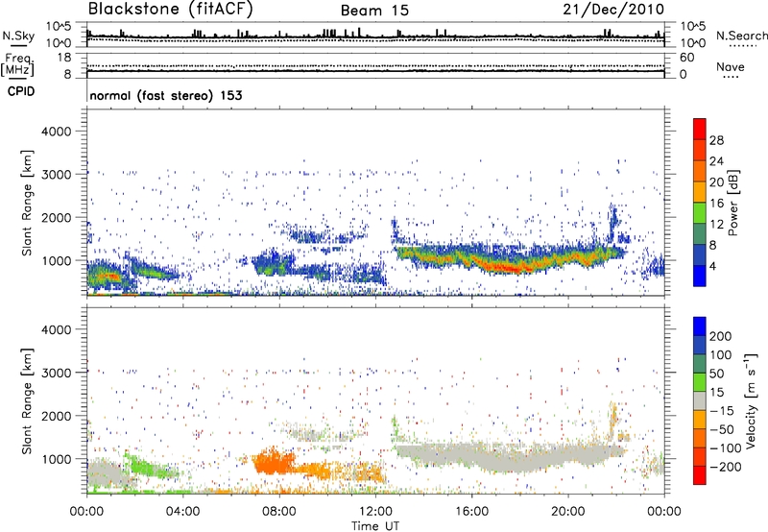Click the dotted Nave line in frequency panel
768x532 pixels.
[375, 65]
